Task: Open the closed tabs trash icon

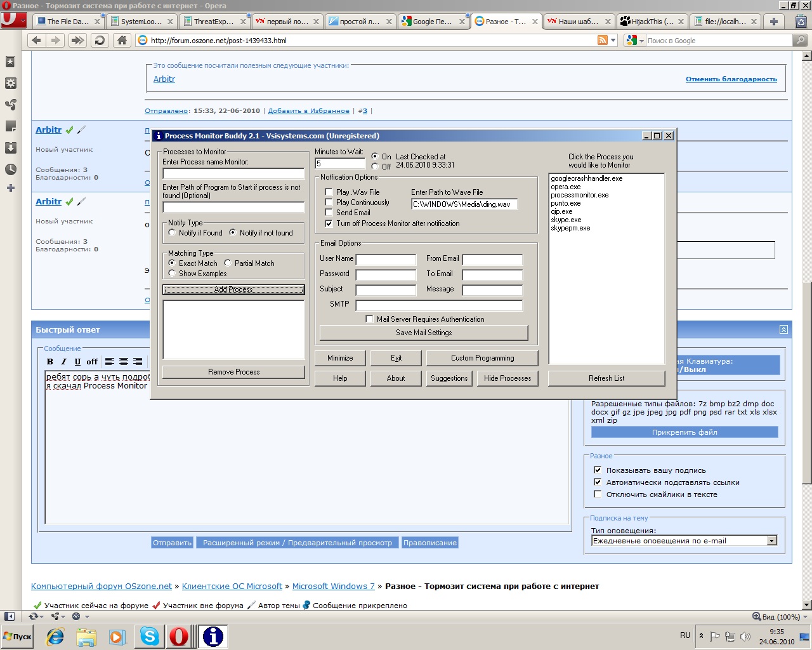Action: pos(801,22)
